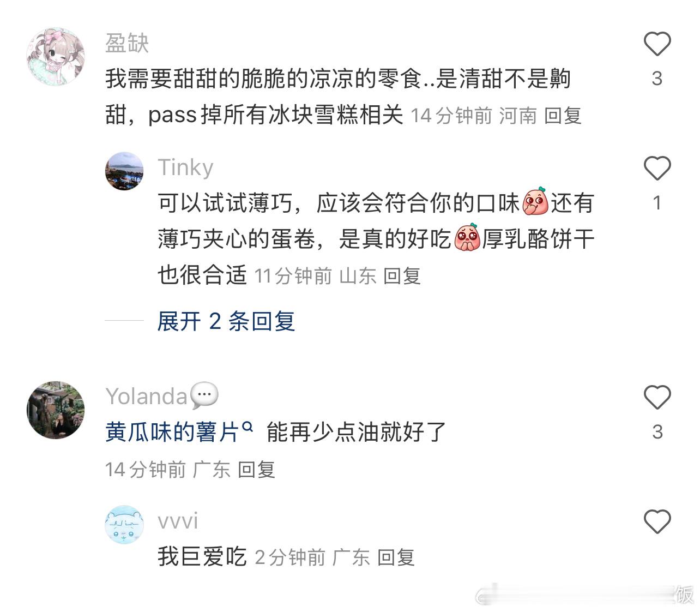Reply (回复) to Yolanda's comment
Viewport: 700px width, 612px height.
click(x=256, y=469)
